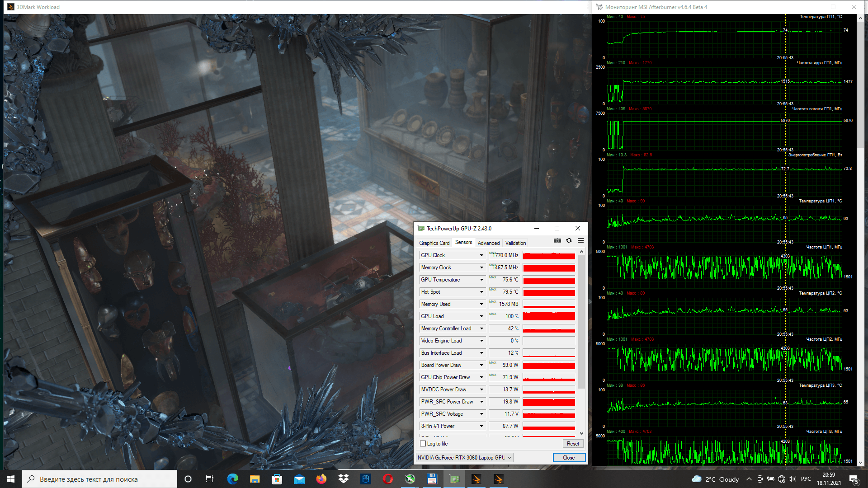Click the GPU-Z Close button
Viewport: 868px width, 488px height.
pos(569,458)
